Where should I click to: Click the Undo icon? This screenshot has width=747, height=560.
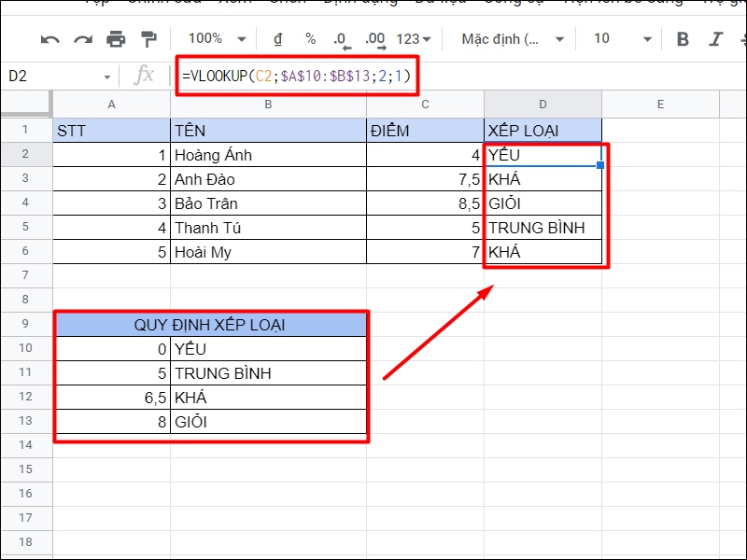tap(51, 39)
